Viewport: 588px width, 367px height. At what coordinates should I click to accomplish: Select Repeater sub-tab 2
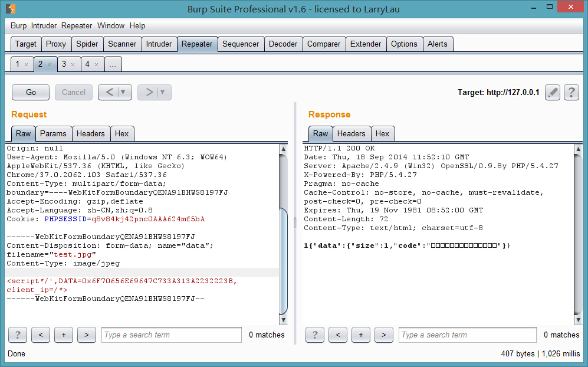pos(41,64)
